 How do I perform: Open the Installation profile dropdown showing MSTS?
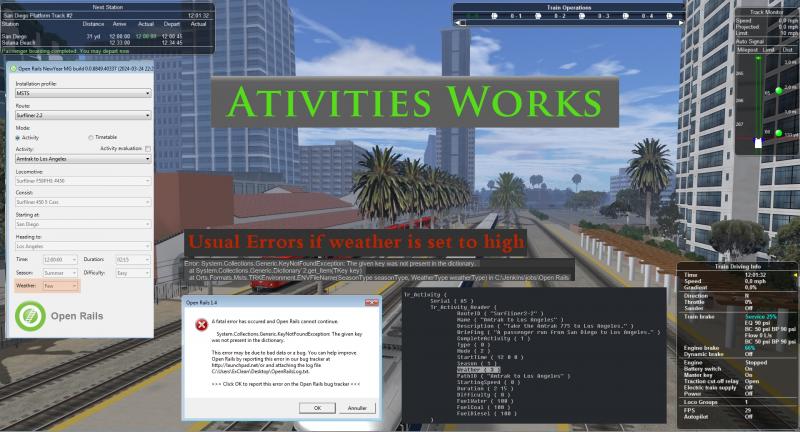[x=83, y=93]
